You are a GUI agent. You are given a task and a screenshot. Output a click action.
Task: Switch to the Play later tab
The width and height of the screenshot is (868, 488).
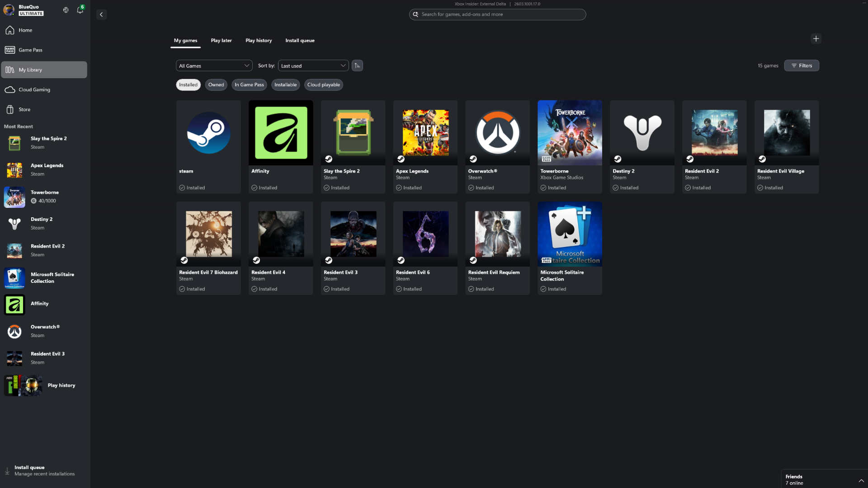pyautogui.click(x=221, y=40)
